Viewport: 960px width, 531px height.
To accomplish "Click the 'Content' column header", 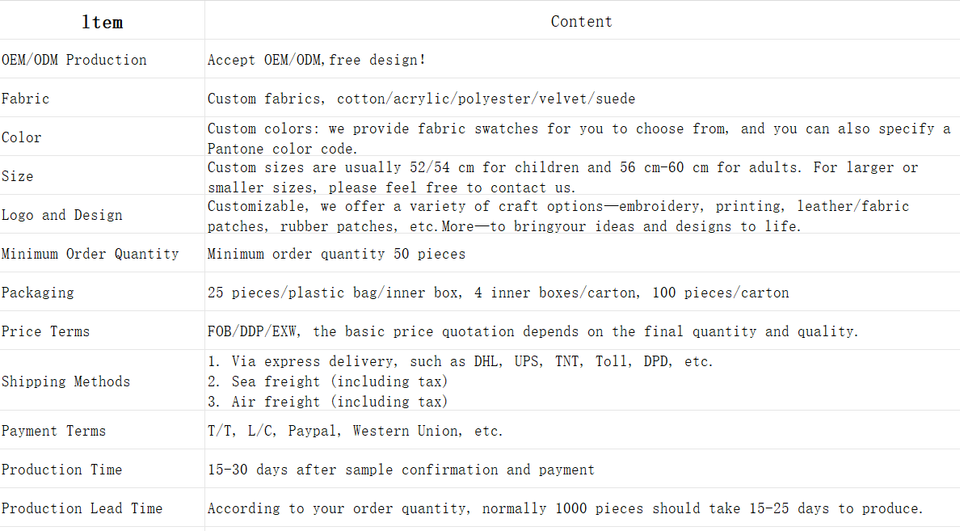I will pyautogui.click(x=581, y=21).
